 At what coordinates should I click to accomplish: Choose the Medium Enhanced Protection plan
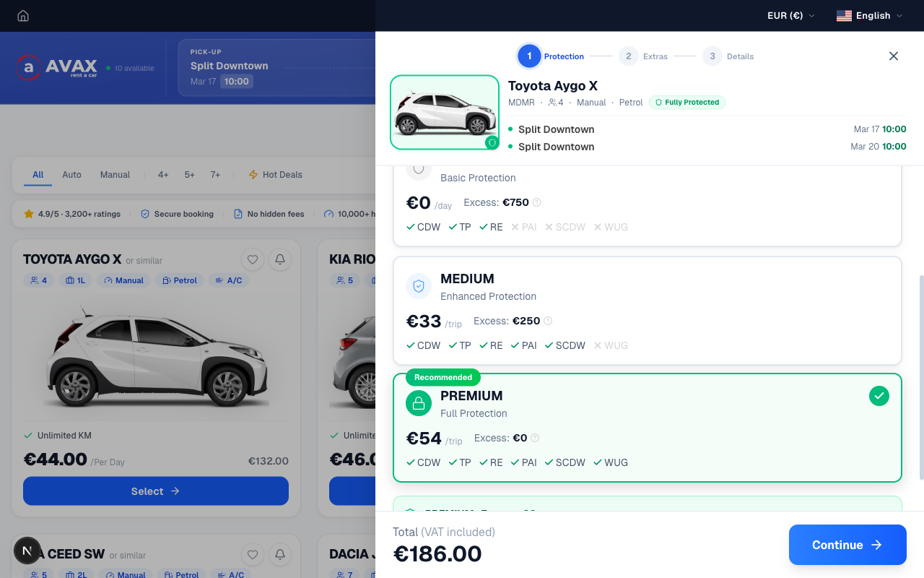click(x=647, y=311)
